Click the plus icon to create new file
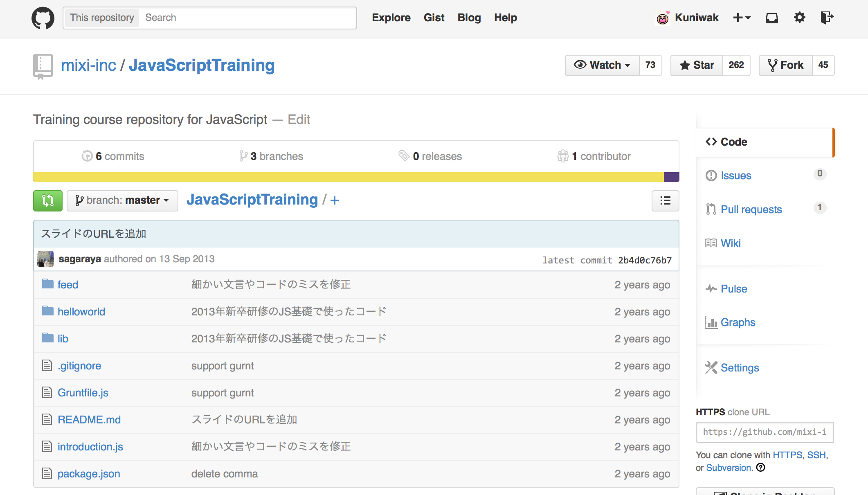The height and width of the screenshot is (495, 868). pyautogui.click(x=335, y=200)
